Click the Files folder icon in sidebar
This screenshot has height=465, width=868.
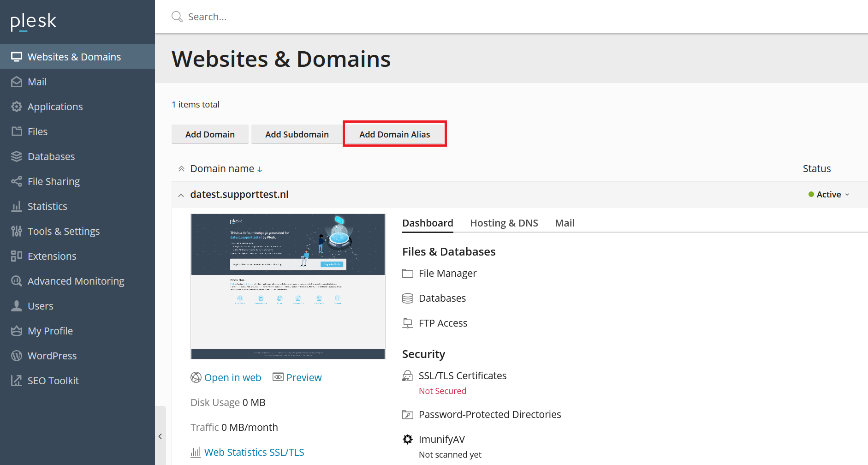click(17, 131)
